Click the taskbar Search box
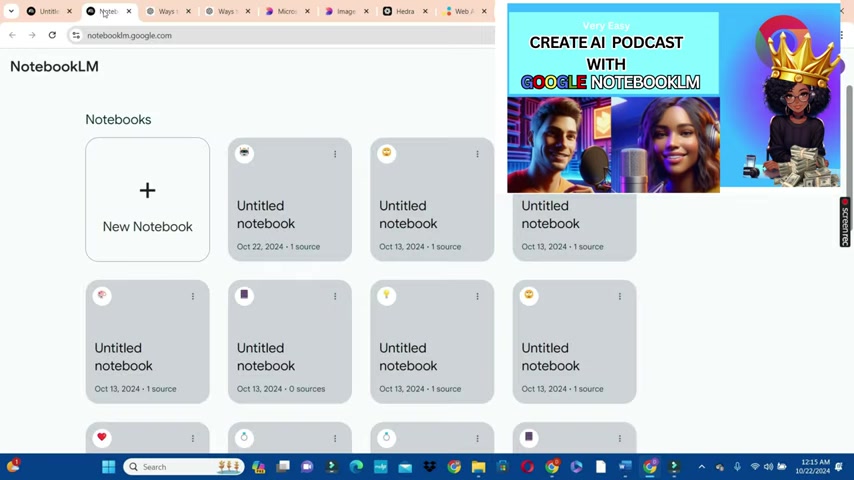The width and height of the screenshot is (854, 480). pyautogui.click(x=184, y=467)
